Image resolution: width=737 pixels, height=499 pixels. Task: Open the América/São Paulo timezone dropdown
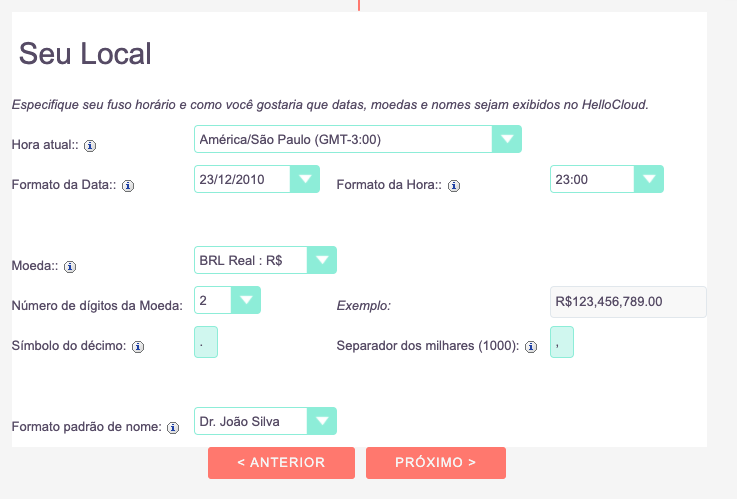tap(358, 139)
